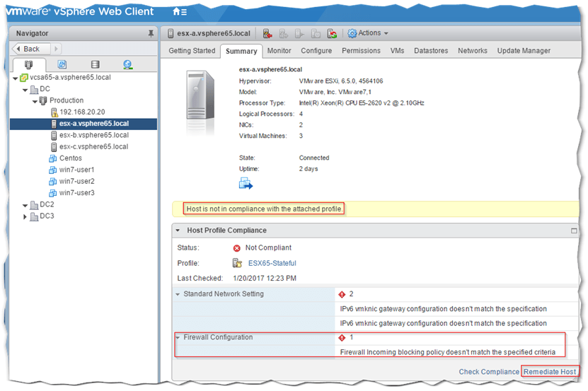Click the greyed shut down host icon
The image size is (588, 391).
coord(316,34)
